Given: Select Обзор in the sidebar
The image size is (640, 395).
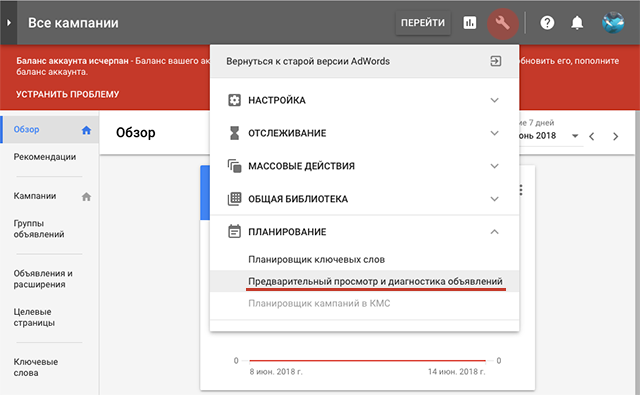Looking at the screenshot, I should (x=49, y=130).
